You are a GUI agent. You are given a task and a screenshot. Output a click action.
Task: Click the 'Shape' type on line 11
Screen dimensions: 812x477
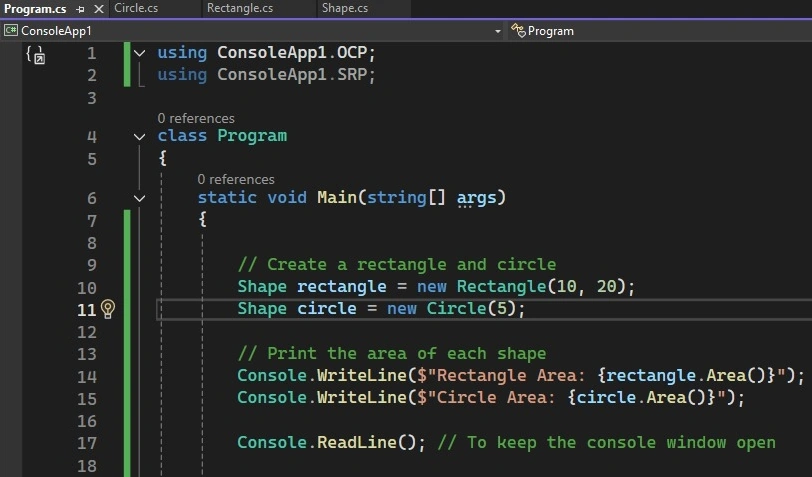tap(262, 309)
